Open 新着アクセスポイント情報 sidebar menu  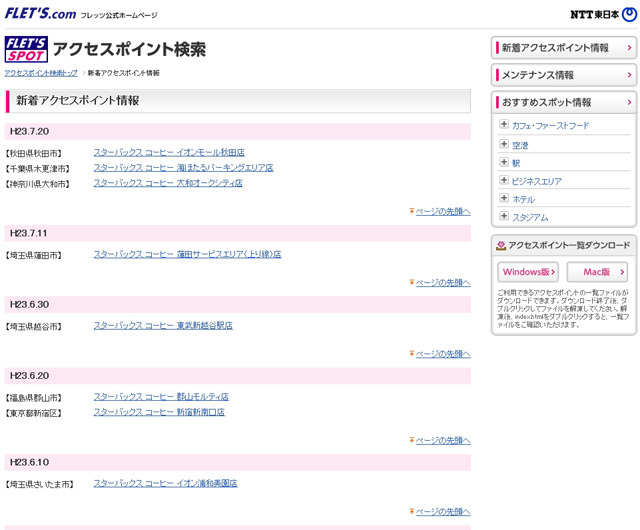[564, 48]
